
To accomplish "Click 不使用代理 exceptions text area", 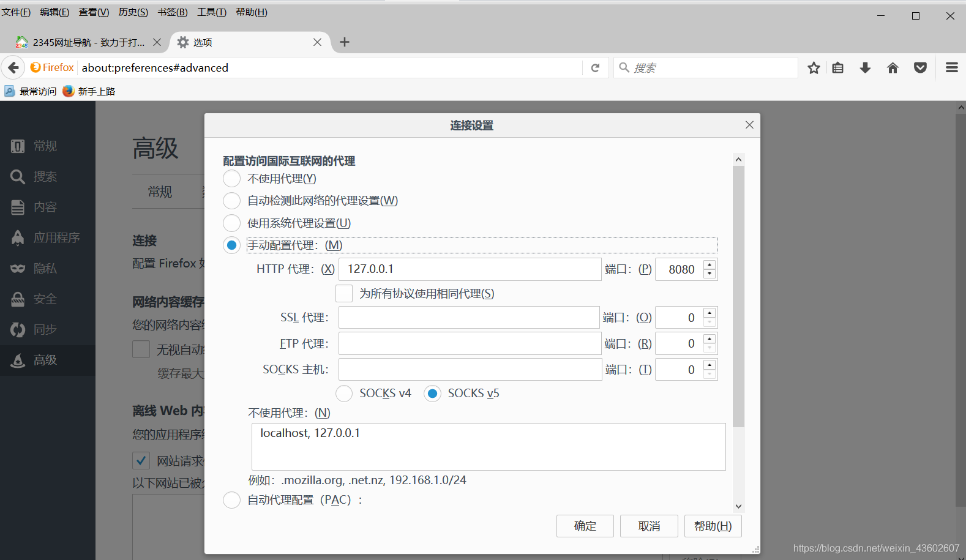I will tap(489, 447).
